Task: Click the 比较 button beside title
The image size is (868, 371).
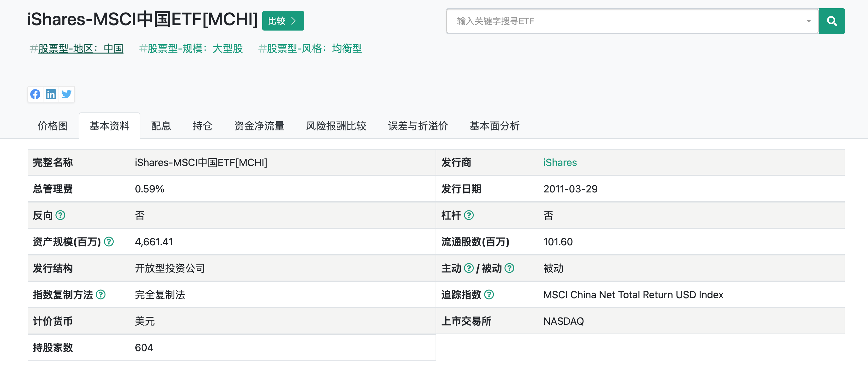Action: click(x=283, y=21)
